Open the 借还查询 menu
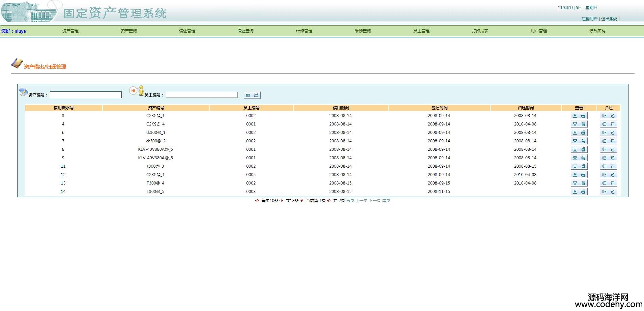Image resolution: width=644 pixels, height=311 pixels. tap(245, 31)
